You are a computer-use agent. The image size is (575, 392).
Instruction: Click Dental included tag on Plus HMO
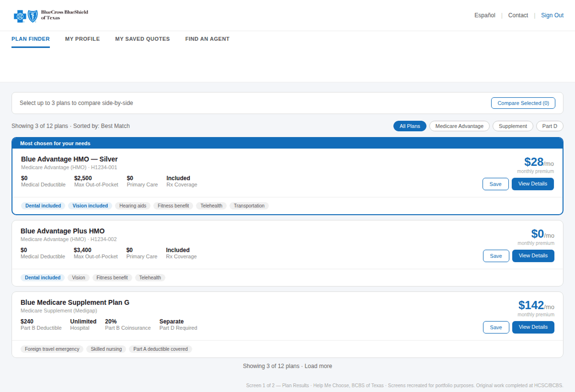pyautogui.click(x=43, y=277)
